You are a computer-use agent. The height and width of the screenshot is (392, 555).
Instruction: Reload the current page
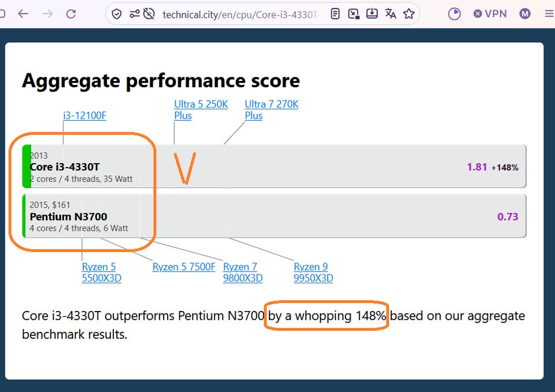71,14
